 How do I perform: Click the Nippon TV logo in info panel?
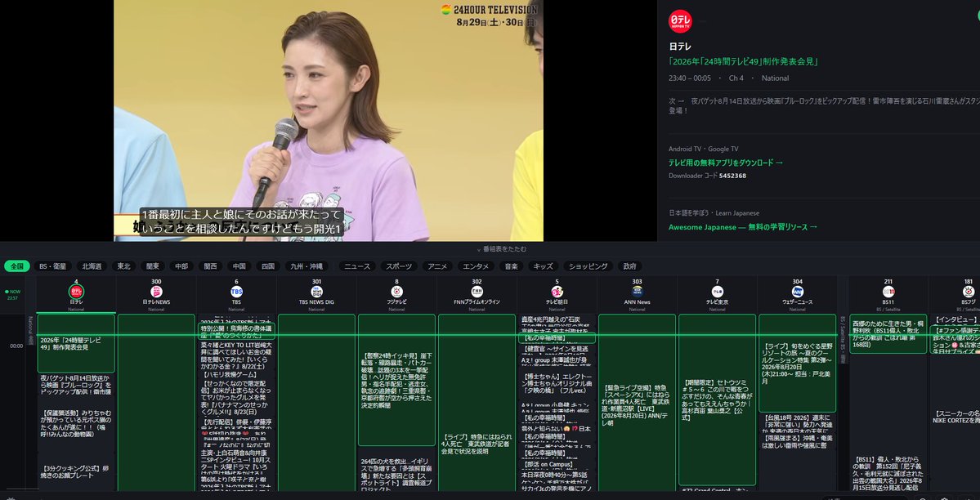coord(680,21)
